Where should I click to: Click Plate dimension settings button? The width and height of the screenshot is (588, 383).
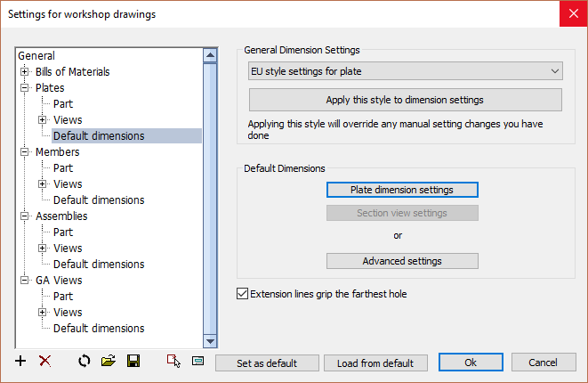402,190
